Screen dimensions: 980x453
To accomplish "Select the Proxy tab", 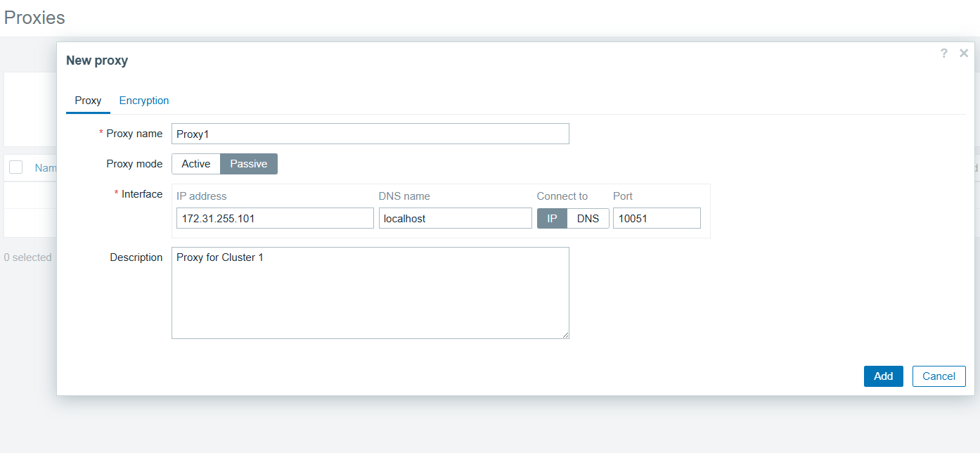I will pyautogui.click(x=88, y=101).
